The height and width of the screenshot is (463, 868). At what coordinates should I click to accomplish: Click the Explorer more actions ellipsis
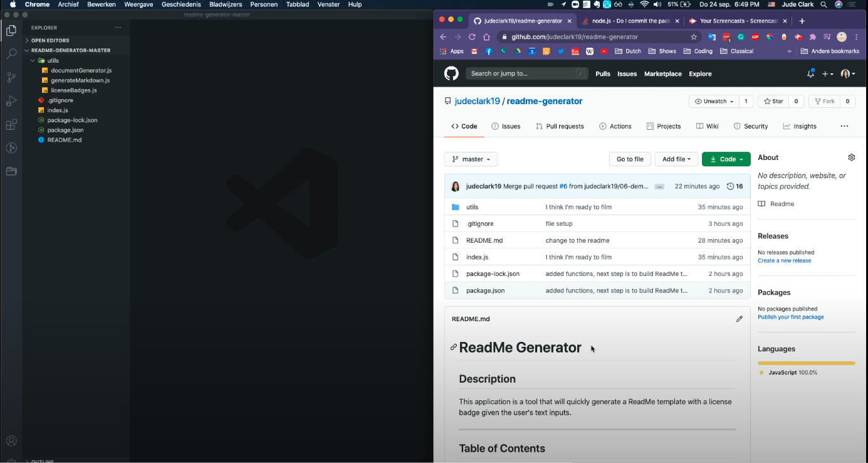(118, 28)
